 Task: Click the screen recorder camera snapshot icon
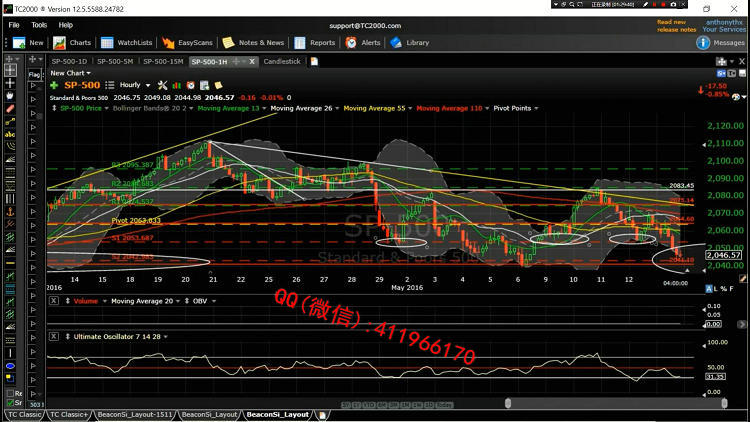673,4
